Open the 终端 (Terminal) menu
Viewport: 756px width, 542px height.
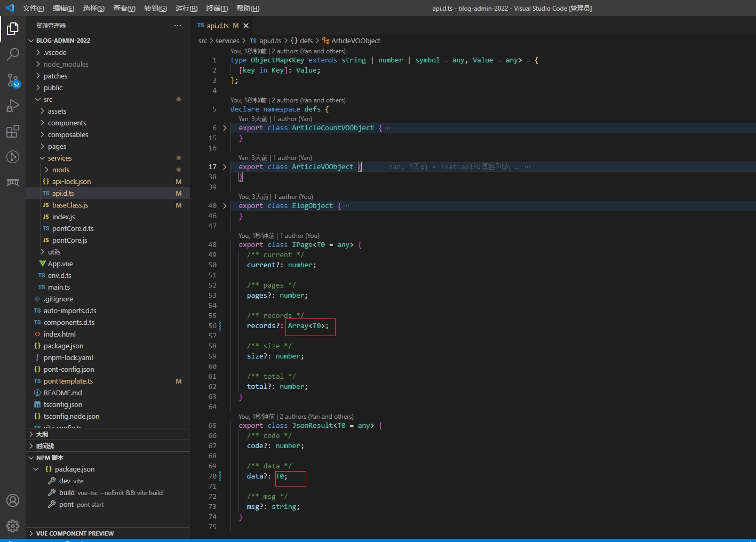(x=217, y=9)
